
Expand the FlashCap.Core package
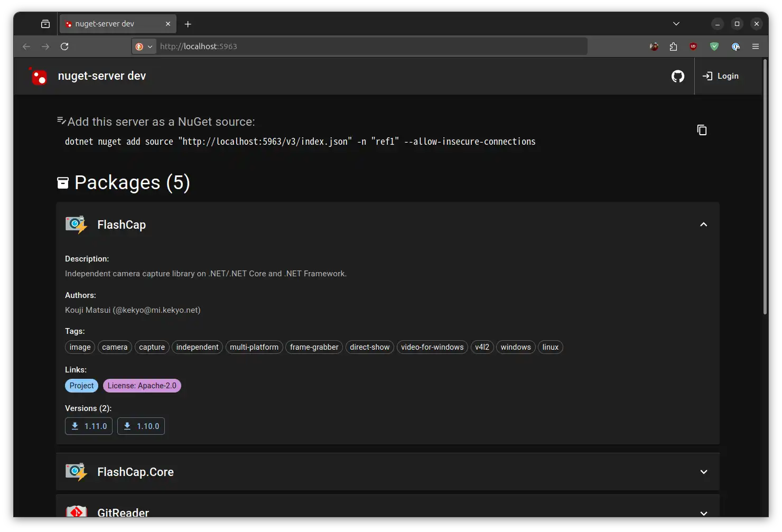[x=703, y=472]
